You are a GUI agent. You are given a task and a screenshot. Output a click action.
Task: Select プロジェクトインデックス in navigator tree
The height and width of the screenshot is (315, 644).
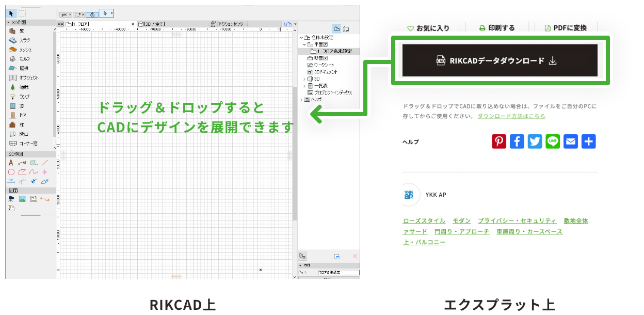click(330, 92)
